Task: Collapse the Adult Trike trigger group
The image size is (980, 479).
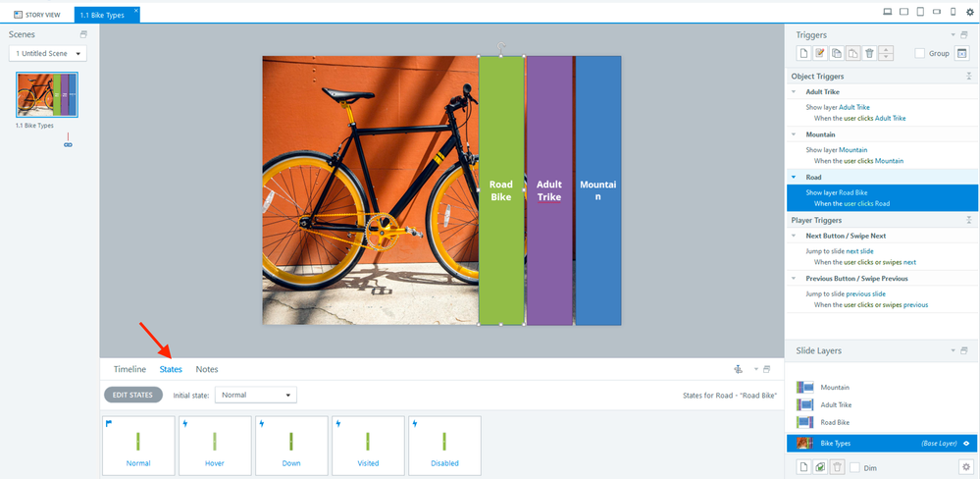Action: 794,92
